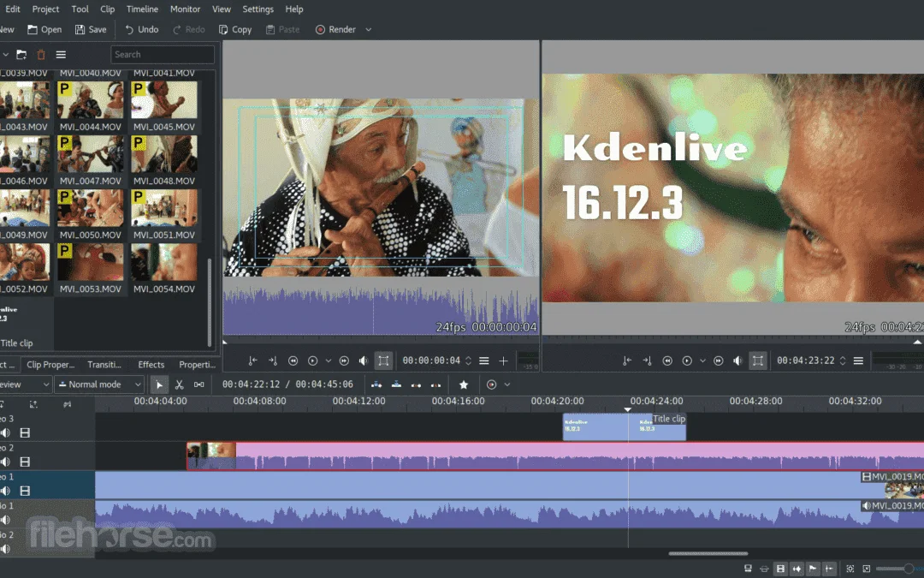The height and width of the screenshot is (578, 924).
Task: Click the orange delete clip trash icon
Action: pyautogui.click(x=41, y=54)
